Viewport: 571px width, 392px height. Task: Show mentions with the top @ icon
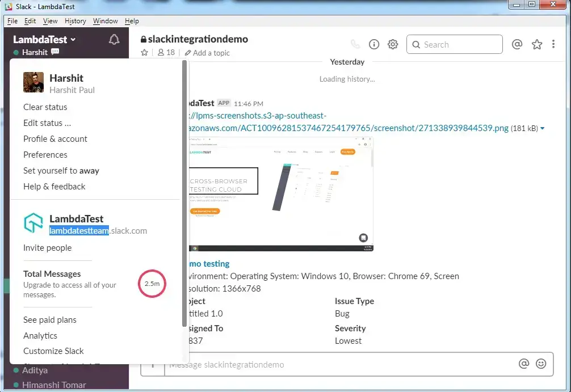(x=517, y=44)
